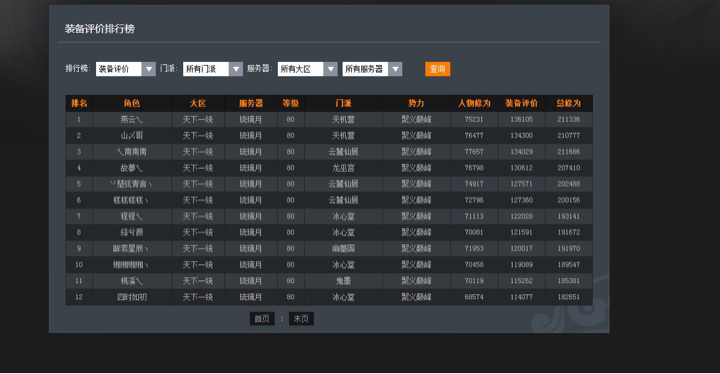
Task: Select character 山乂哥 in rank 2
Action: (132, 136)
